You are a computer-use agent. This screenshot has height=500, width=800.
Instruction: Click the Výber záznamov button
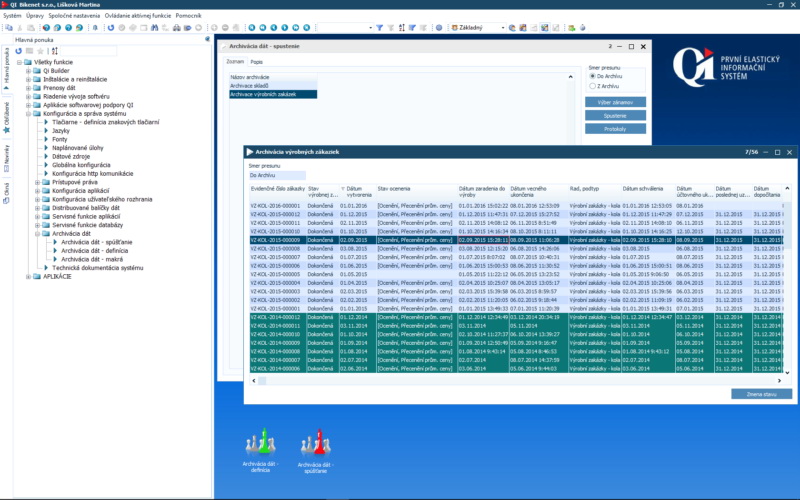614,102
